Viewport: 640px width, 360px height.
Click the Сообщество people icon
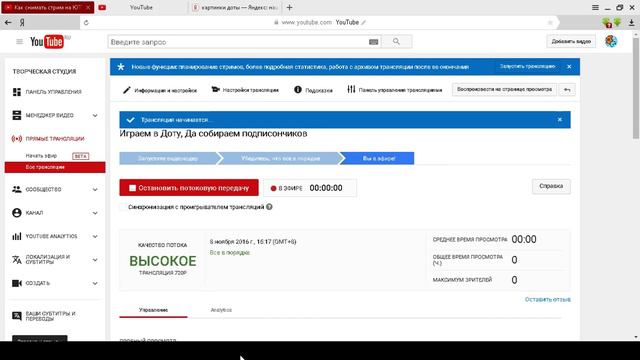[x=17, y=189]
